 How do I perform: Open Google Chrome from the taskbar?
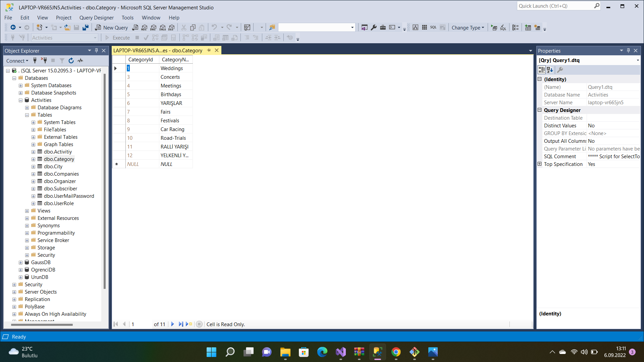coord(396,352)
